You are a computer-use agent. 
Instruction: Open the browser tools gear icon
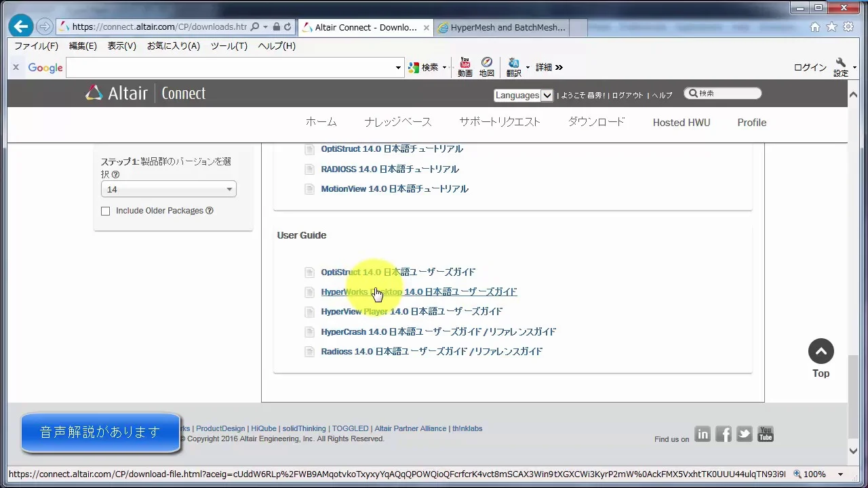[848, 27]
